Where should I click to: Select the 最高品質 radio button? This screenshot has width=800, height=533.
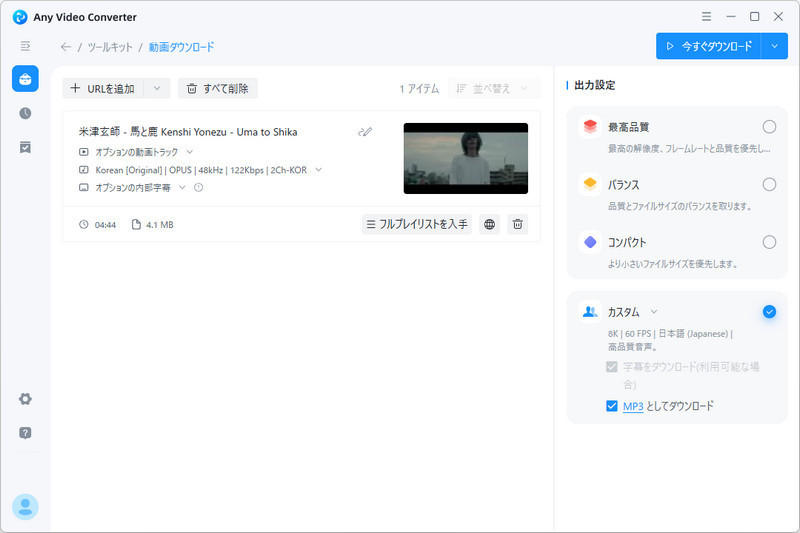tap(769, 126)
